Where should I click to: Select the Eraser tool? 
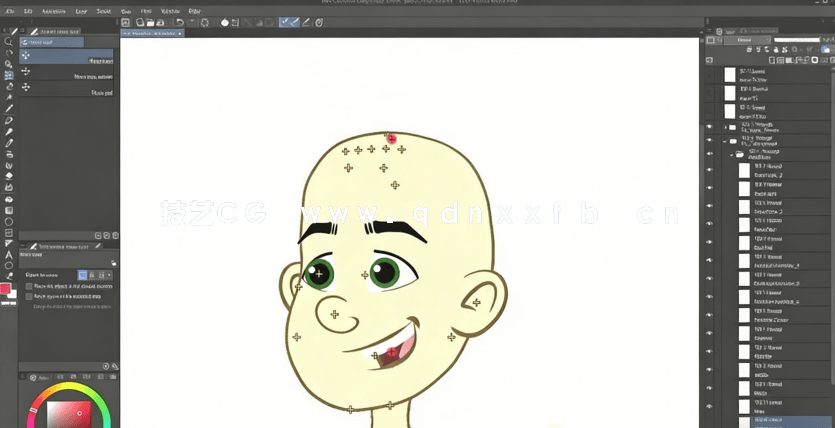(9, 177)
